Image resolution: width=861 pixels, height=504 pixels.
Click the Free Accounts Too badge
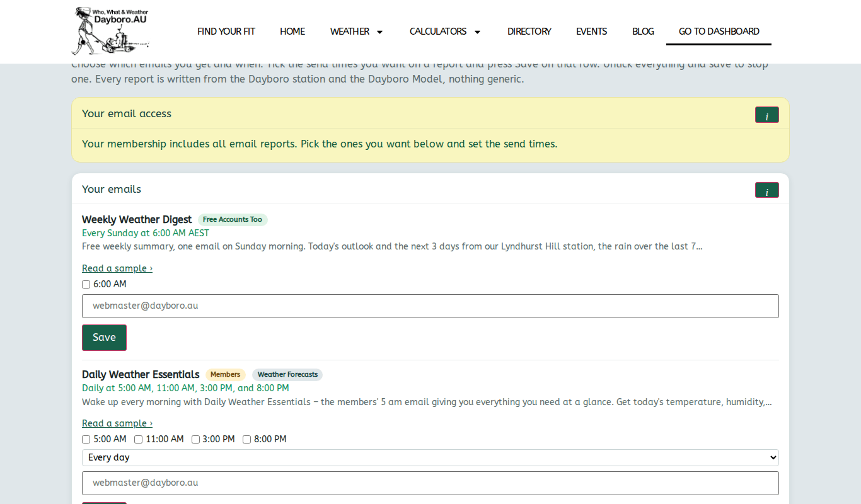click(x=233, y=220)
